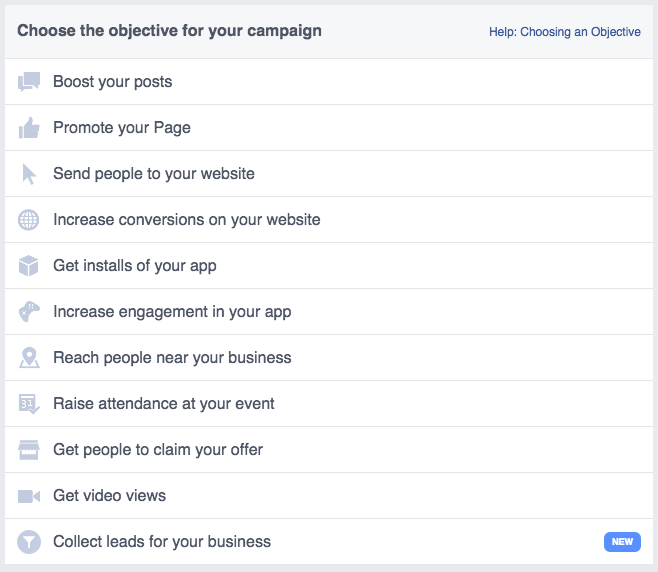Click the cursor arrow icon for website traffic
Viewport: 658px width, 572px height.
[29, 174]
